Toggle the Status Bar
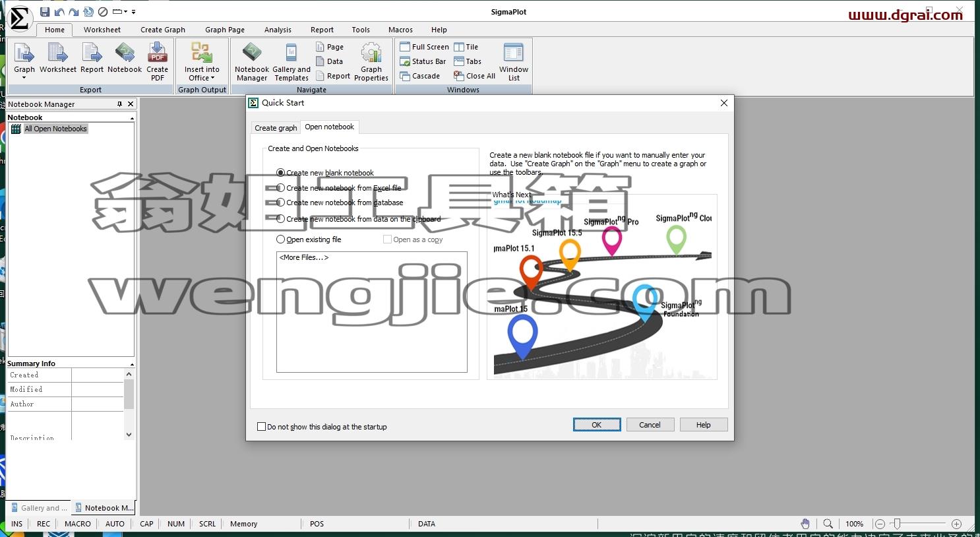980x537 pixels. click(x=423, y=61)
